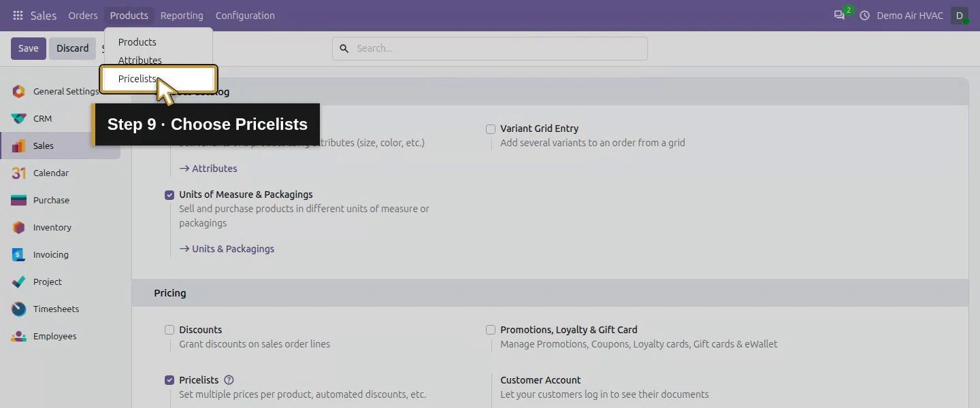The image size is (980, 408).
Task: Choose Pricelists in the dropdown menu
Action: [159, 79]
